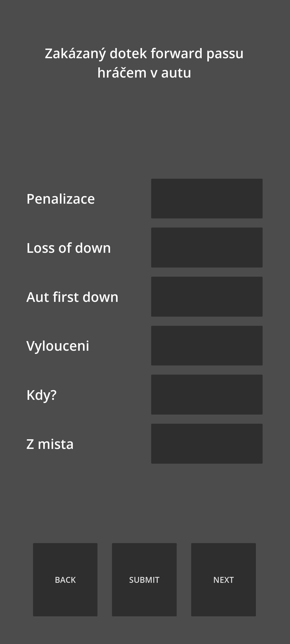The image size is (290, 644).
Task: Submit answers with the SUBMIT button
Action: point(144,580)
